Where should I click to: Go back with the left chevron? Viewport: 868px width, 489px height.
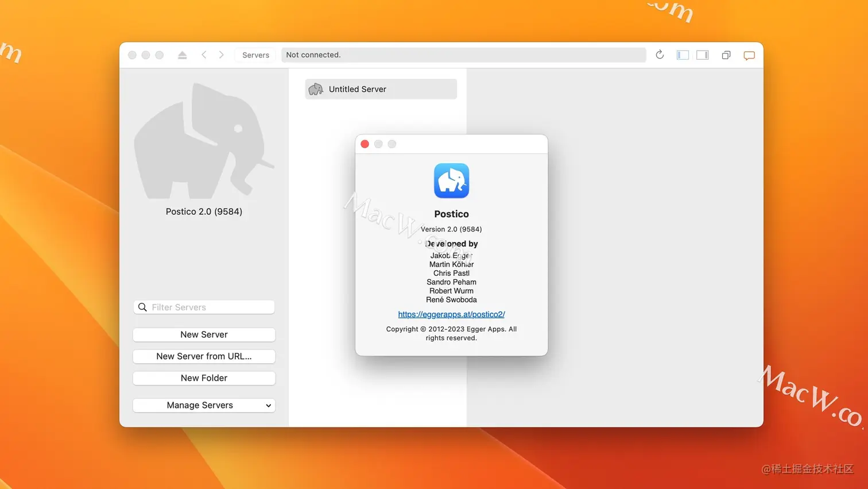(204, 55)
